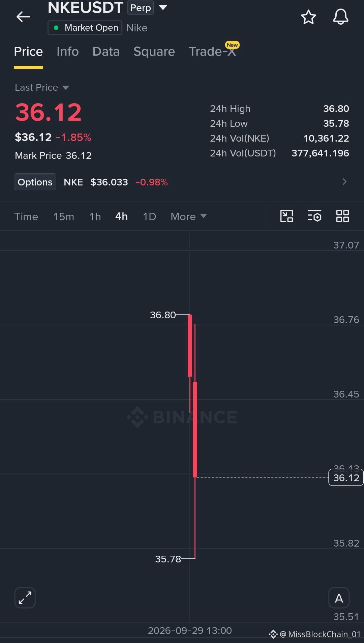Open NKE options details chevron

pyautogui.click(x=344, y=182)
